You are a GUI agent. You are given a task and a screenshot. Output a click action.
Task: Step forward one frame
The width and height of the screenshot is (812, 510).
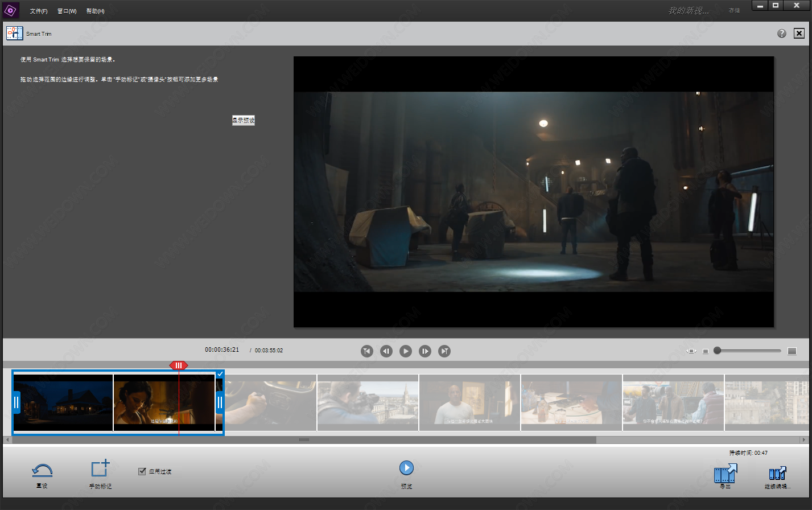coord(425,351)
